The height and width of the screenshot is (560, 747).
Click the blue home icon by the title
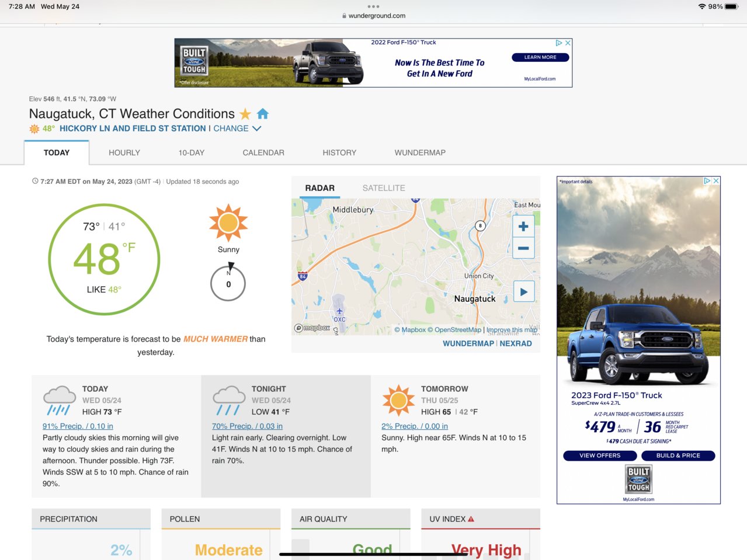pyautogui.click(x=263, y=113)
